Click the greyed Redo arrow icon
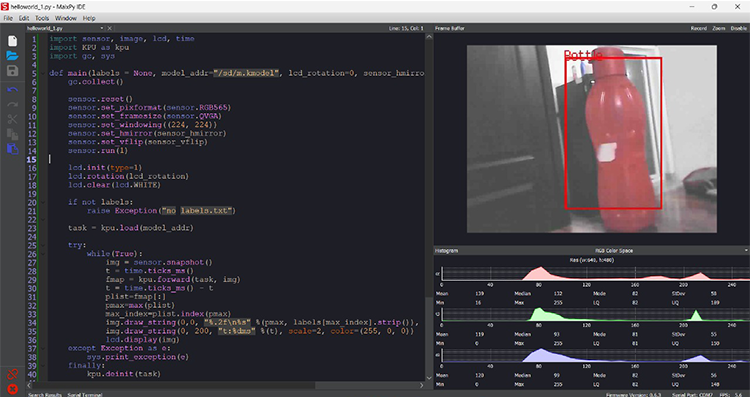Viewport: 750px width, 397px height. pyautogui.click(x=12, y=104)
